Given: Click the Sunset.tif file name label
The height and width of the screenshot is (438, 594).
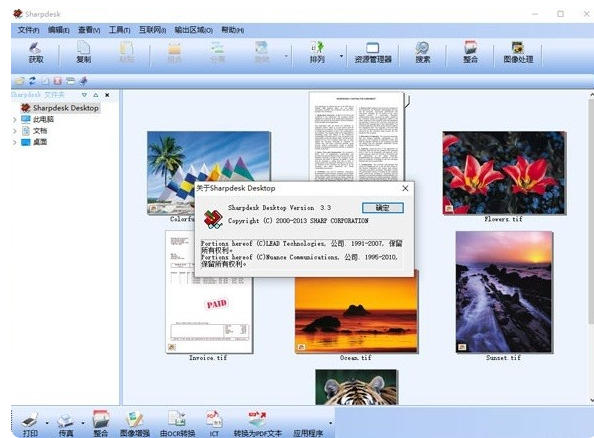Looking at the screenshot, I should 503,357.
